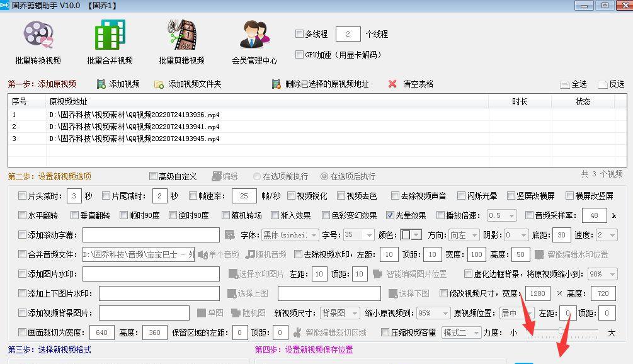Click the 添加视频 add video icon

(101, 84)
